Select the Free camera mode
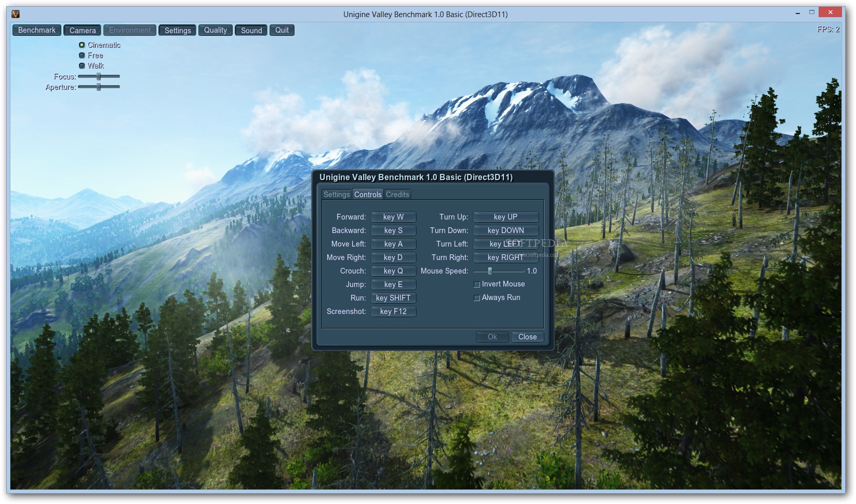856x504 pixels. 82,56
